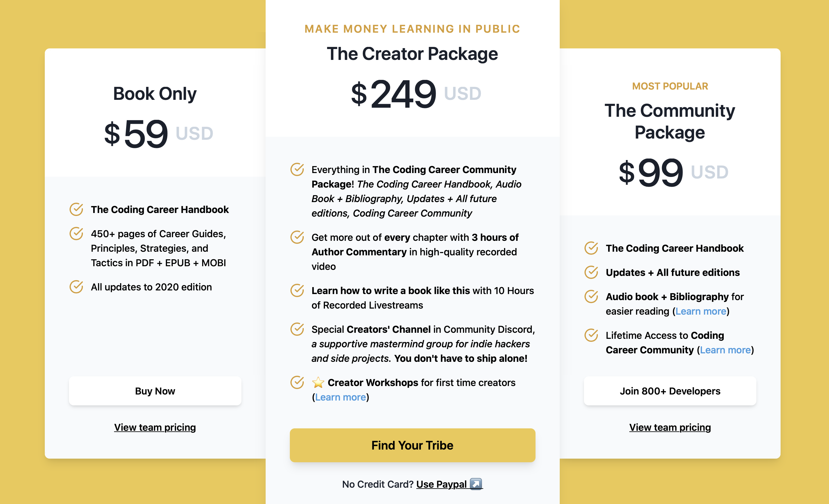The height and width of the screenshot is (504, 829).
Task: Open View team pricing under Book Only
Action: tap(155, 427)
